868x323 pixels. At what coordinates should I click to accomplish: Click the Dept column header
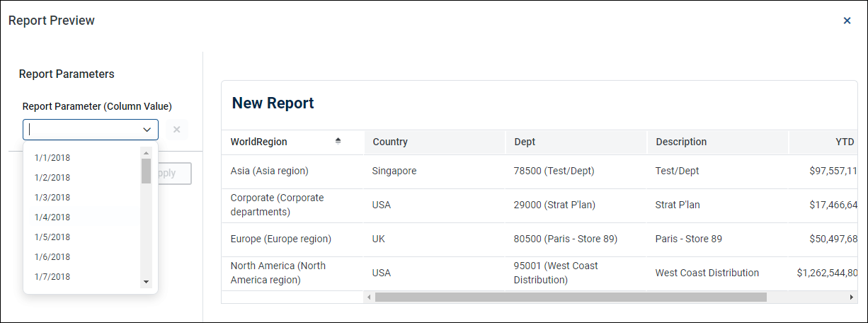(x=525, y=142)
